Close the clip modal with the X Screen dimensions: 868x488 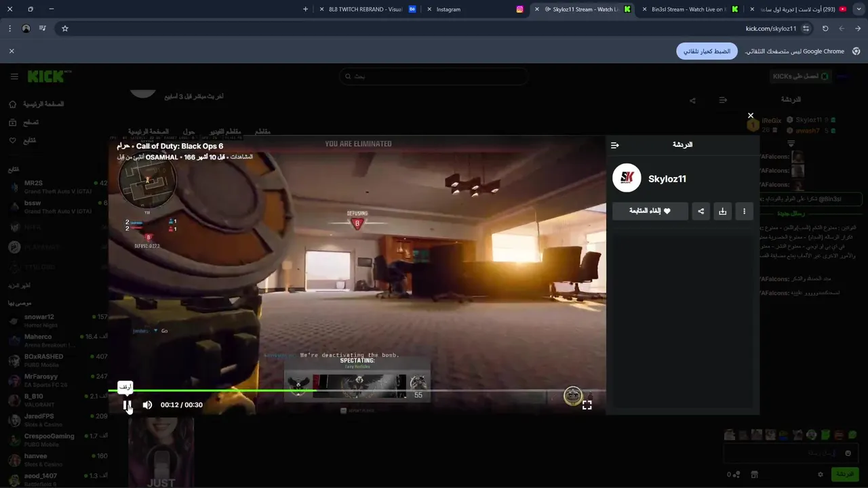(x=751, y=115)
